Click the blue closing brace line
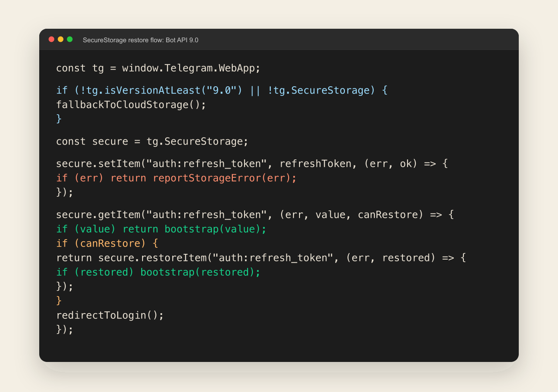Viewport: 558px width, 392px height. coord(59,119)
